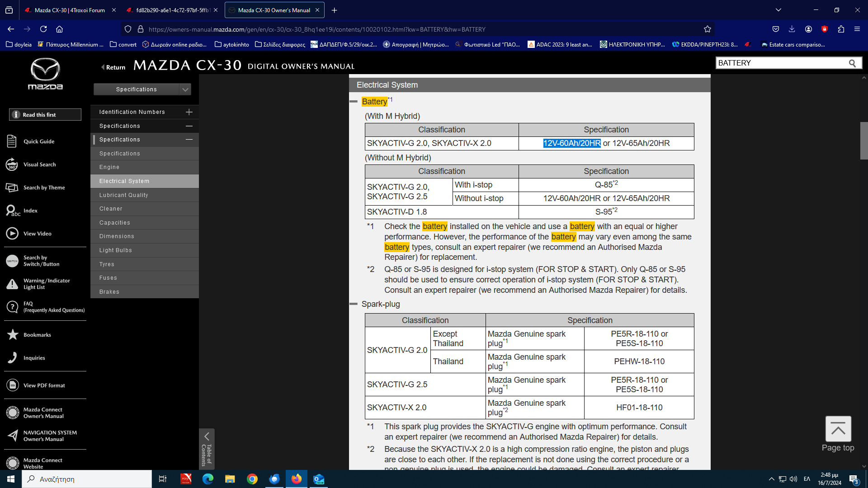Viewport: 868px width, 488px height.
Task: Open Google Chrome from taskbar
Action: pos(252,479)
